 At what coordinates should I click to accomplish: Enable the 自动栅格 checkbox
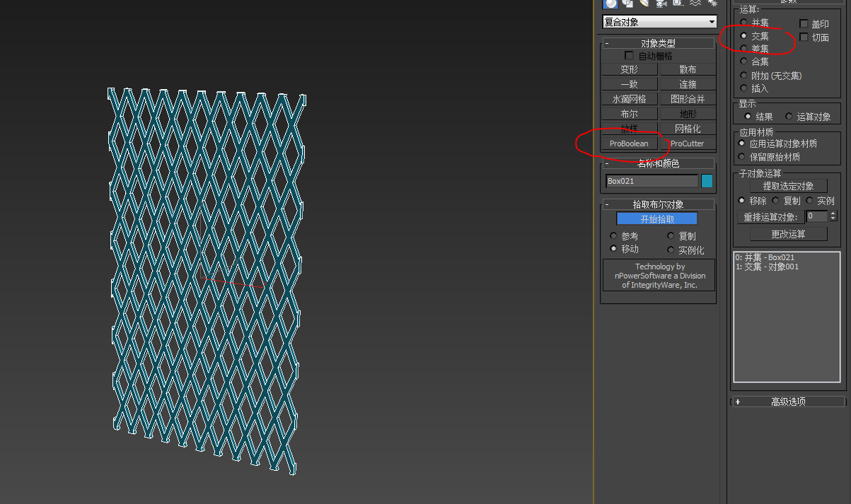[x=629, y=55]
